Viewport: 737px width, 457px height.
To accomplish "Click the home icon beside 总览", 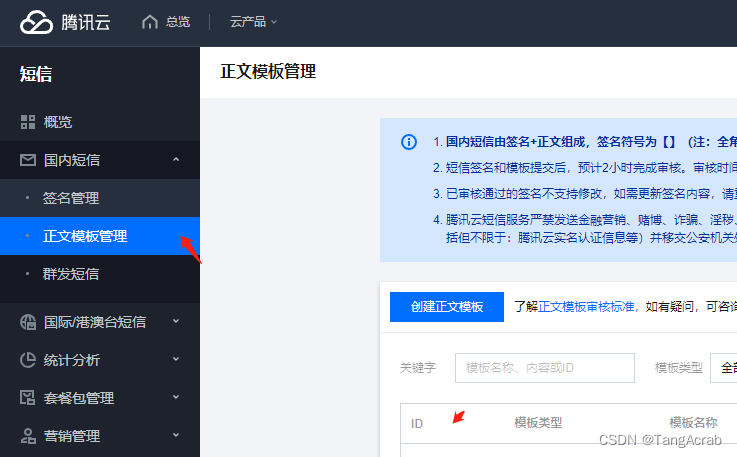I will point(149,22).
